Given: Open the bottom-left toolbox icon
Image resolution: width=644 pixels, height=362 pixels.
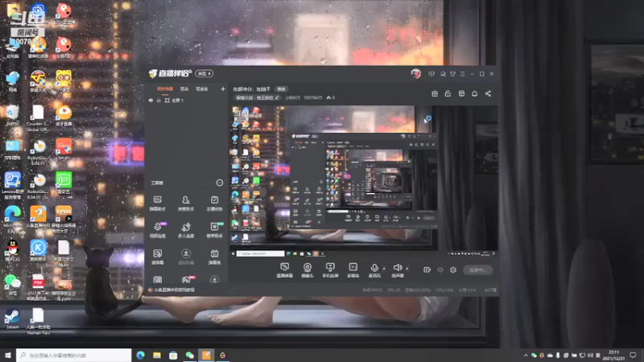Looking at the screenshot, I should 158,280.
